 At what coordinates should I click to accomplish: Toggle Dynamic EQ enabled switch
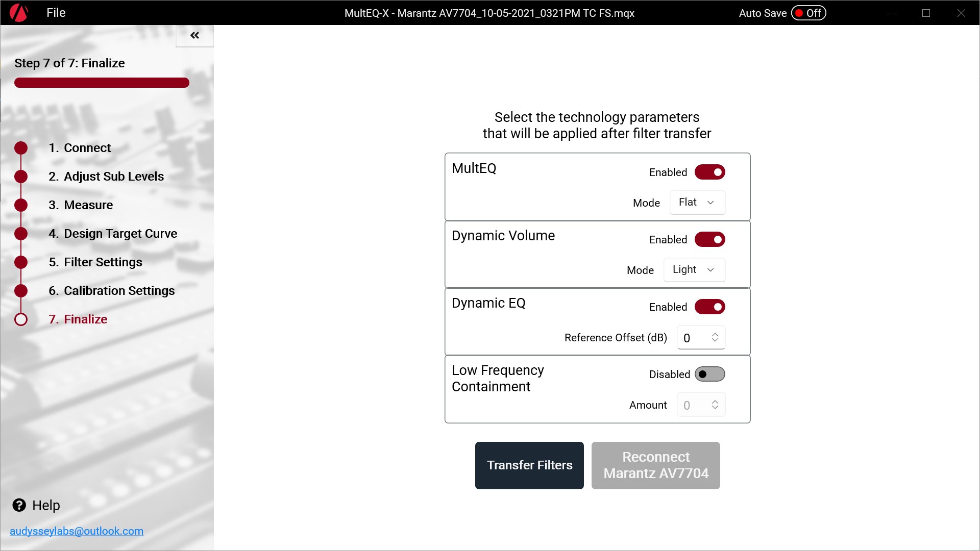pyautogui.click(x=709, y=307)
